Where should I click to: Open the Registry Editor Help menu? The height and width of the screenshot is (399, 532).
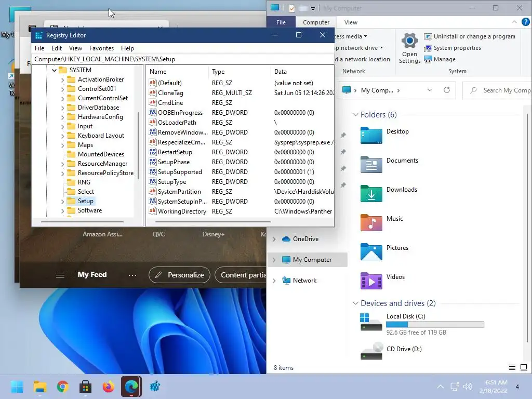(x=127, y=48)
